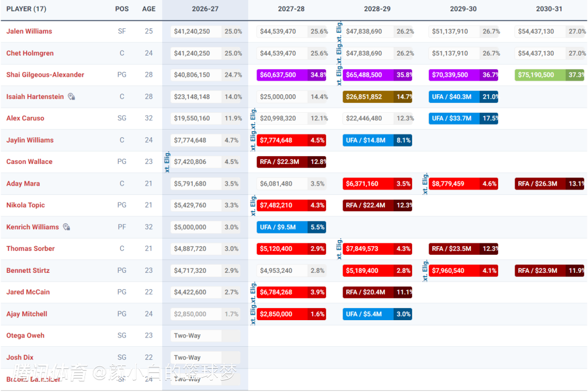Click Bennett Stirtz's red $7,960,540 cell
The width and height of the screenshot is (588, 392).
point(463,271)
